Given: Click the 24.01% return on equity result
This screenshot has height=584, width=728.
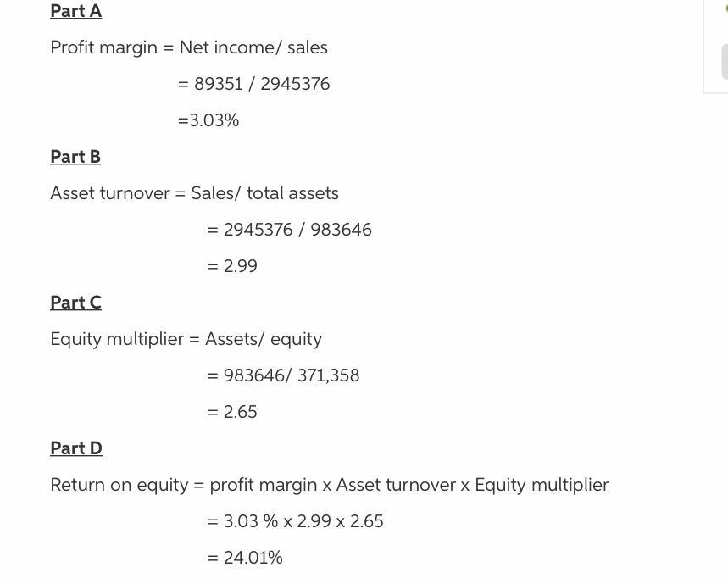Looking at the screenshot, I should pyautogui.click(x=245, y=558).
